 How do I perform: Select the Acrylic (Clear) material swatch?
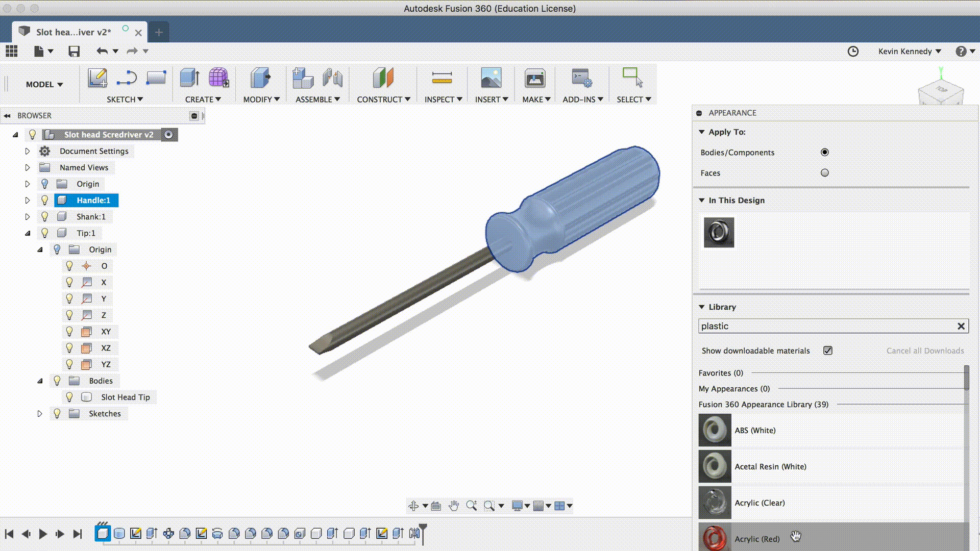coord(715,503)
